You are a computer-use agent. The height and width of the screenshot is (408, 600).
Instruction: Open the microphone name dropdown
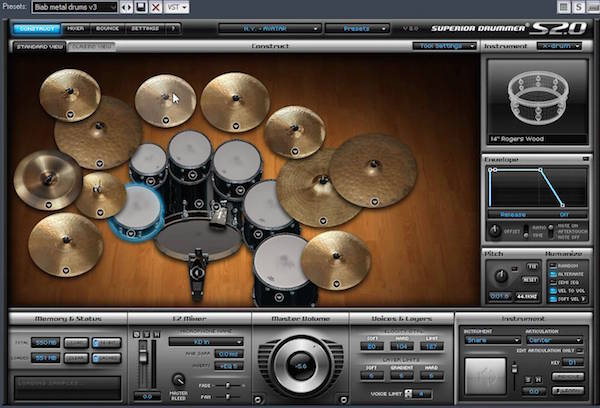(206, 342)
